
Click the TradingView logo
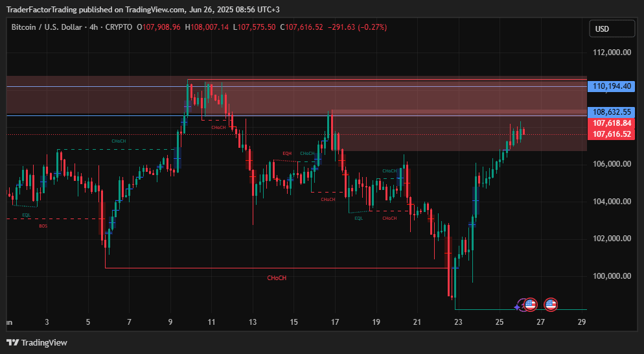coord(37,342)
